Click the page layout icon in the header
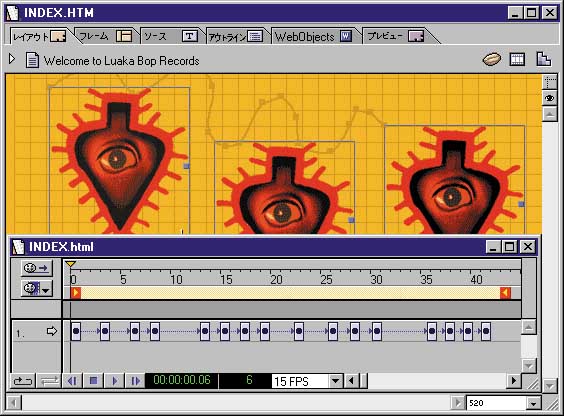The image size is (564, 416). [x=543, y=59]
